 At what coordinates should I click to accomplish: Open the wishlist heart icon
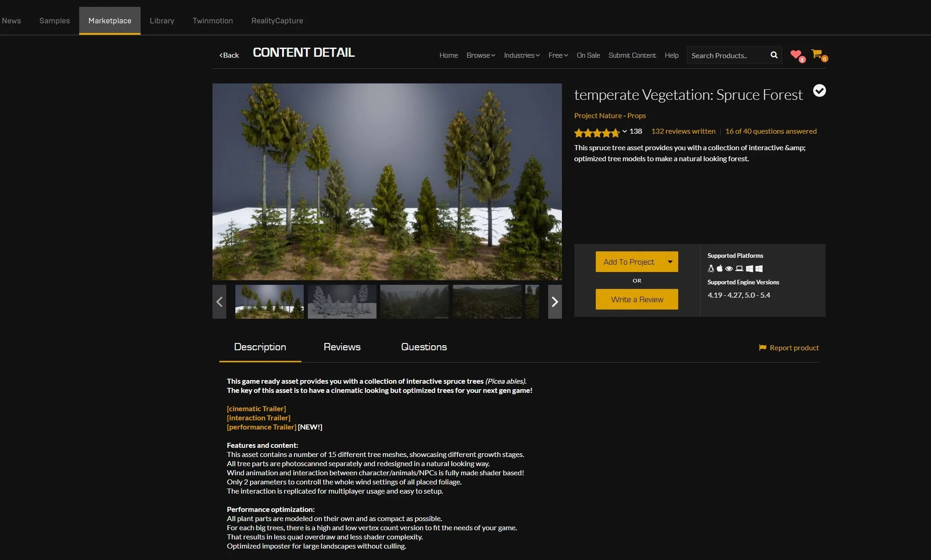(796, 54)
